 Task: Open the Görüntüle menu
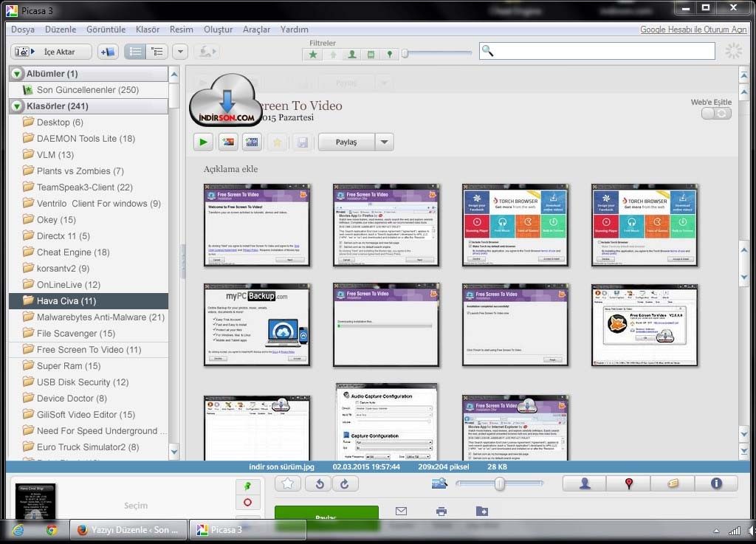point(106,30)
